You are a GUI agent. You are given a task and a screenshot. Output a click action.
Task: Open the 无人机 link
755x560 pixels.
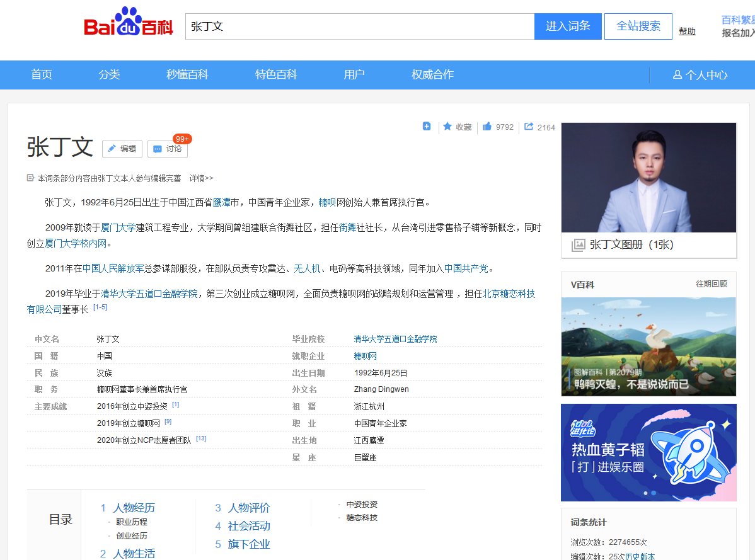pos(307,268)
